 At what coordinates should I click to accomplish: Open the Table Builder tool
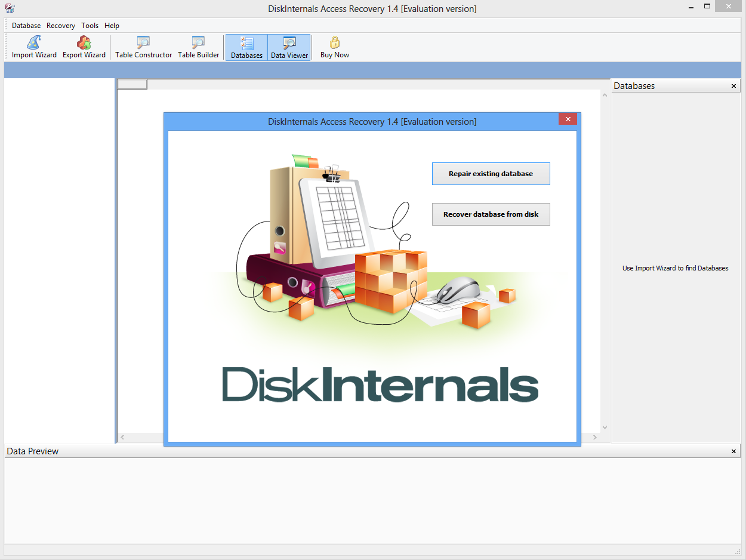pos(199,47)
